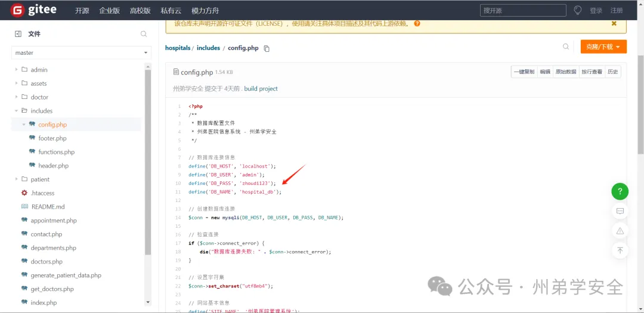Image resolution: width=644 pixels, height=313 pixels.
Task: Click the green help question button
Action: pyautogui.click(x=620, y=191)
